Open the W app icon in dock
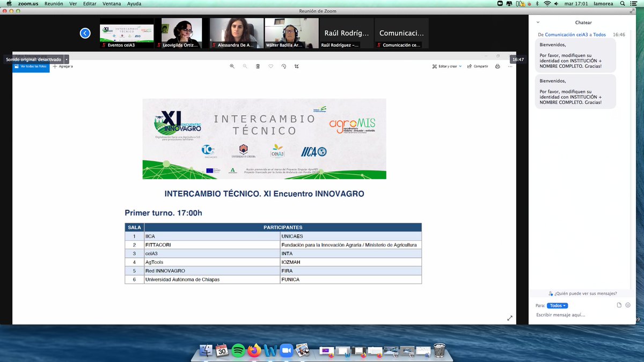The width and height of the screenshot is (644, 362). click(x=271, y=351)
